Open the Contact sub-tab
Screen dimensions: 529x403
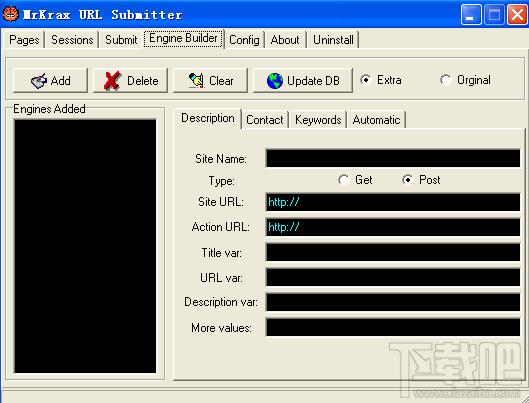[265, 120]
